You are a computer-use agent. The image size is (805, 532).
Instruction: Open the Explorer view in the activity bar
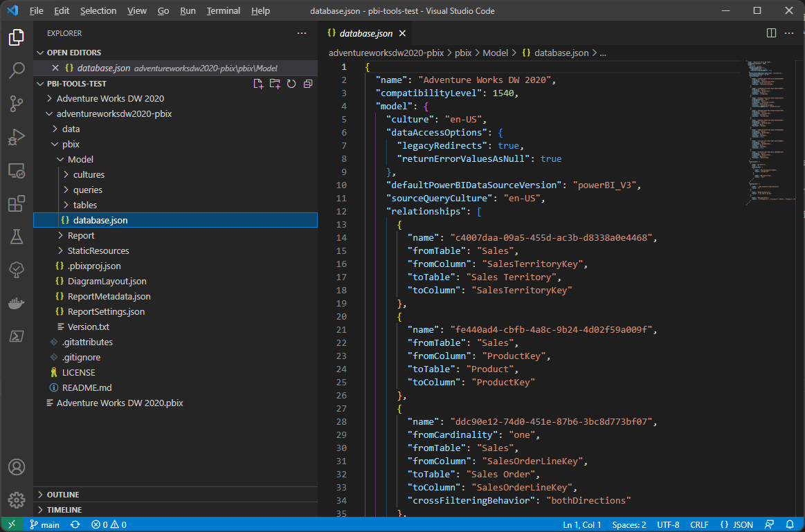[x=17, y=37]
